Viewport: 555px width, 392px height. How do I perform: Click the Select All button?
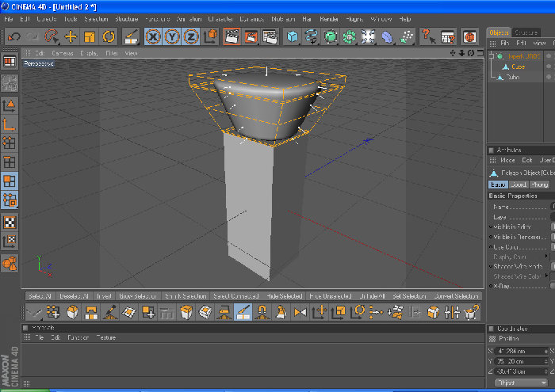tap(40, 296)
